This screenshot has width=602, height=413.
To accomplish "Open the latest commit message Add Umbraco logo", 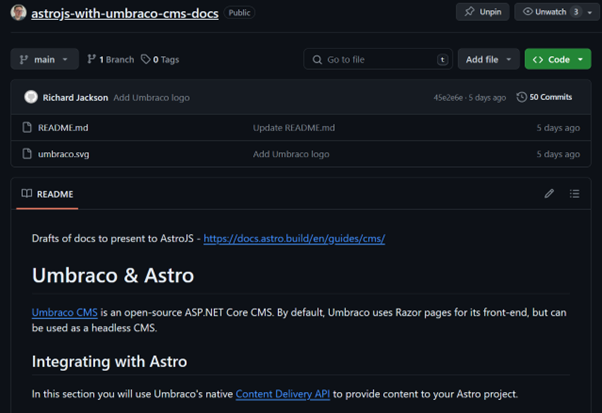I will [151, 98].
